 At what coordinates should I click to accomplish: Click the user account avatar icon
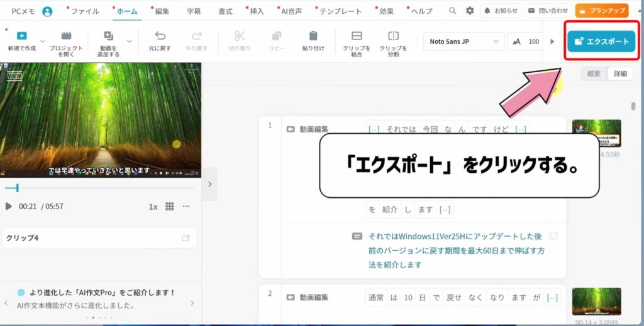click(47, 11)
